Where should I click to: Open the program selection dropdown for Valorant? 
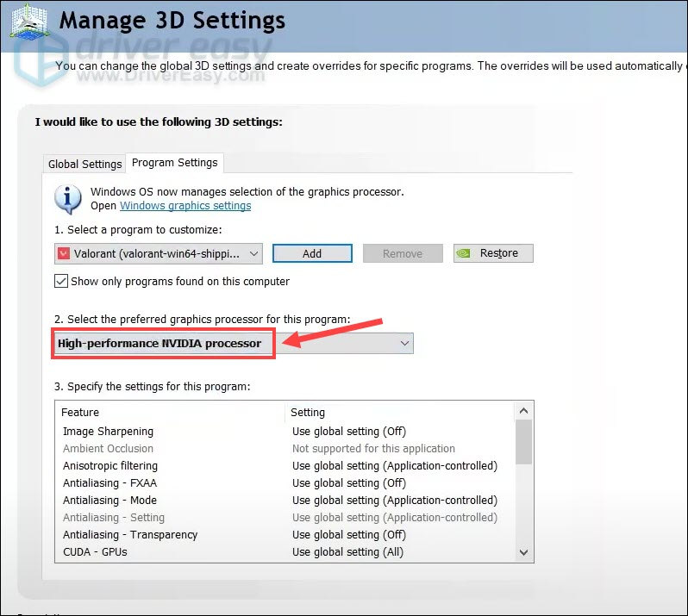coord(159,253)
